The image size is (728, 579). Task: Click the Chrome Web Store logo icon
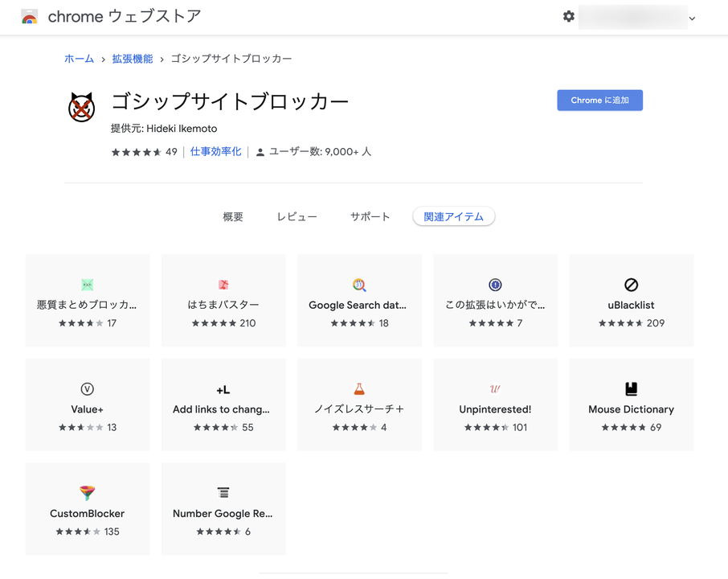pyautogui.click(x=29, y=17)
